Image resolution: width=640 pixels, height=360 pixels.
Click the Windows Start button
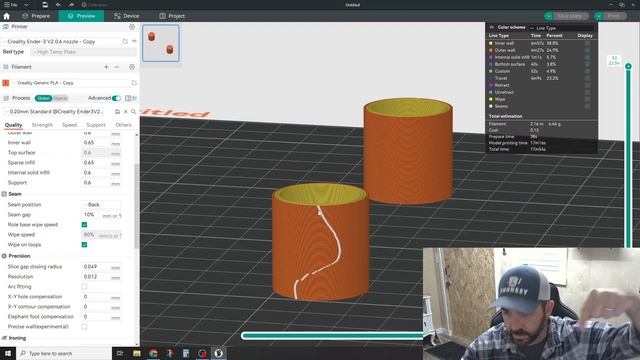tap(7, 353)
